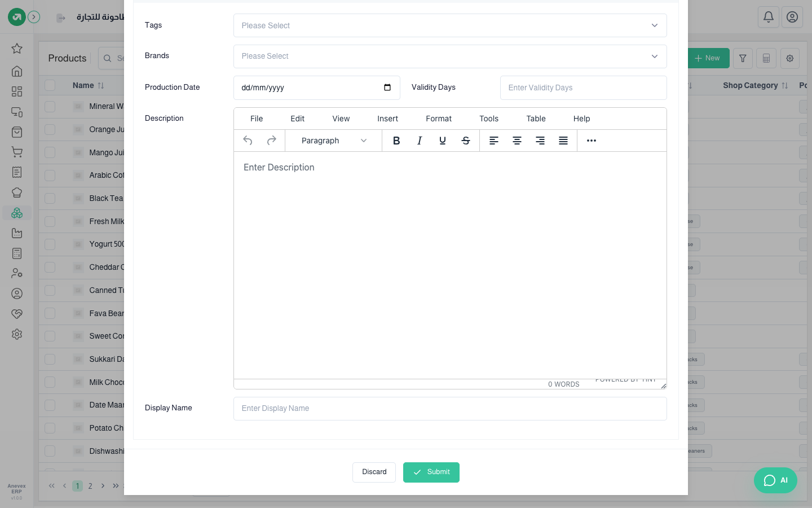
Task: Open the table filter icon
Action: [743, 58]
